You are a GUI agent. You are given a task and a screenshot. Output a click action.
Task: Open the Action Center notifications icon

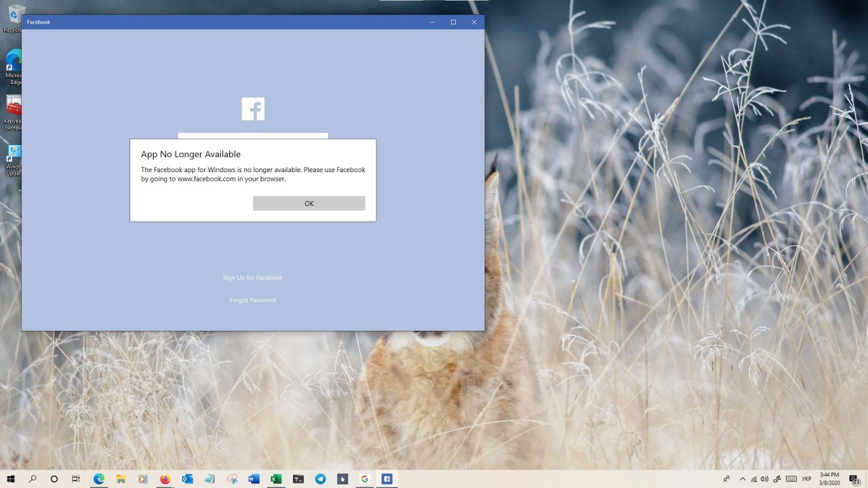[x=855, y=479]
